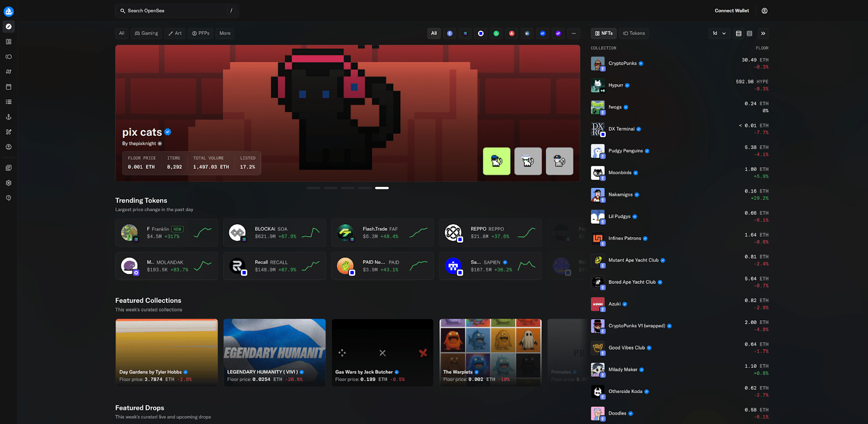868x424 pixels.
Task: Open the Milady Maker collection row
Action: (680, 370)
